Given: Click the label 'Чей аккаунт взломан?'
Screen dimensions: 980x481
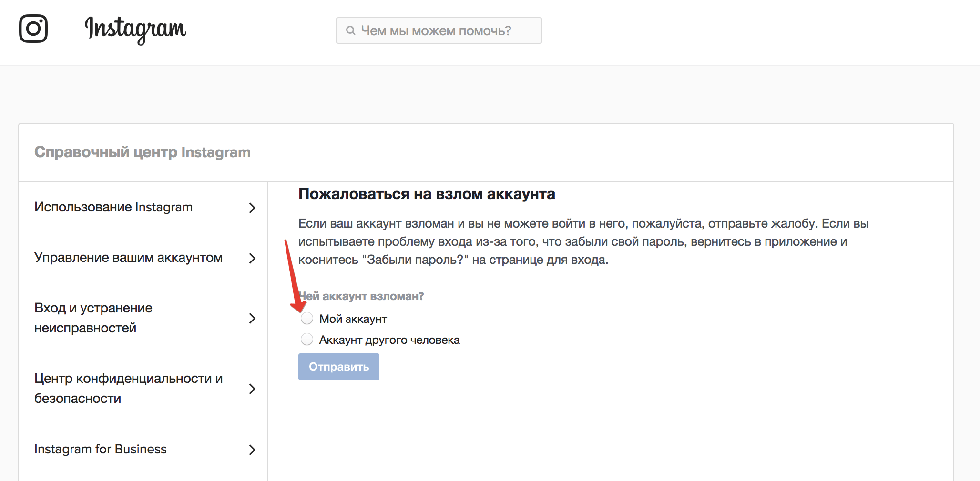Looking at the screenshot, I should coord(361,296).
